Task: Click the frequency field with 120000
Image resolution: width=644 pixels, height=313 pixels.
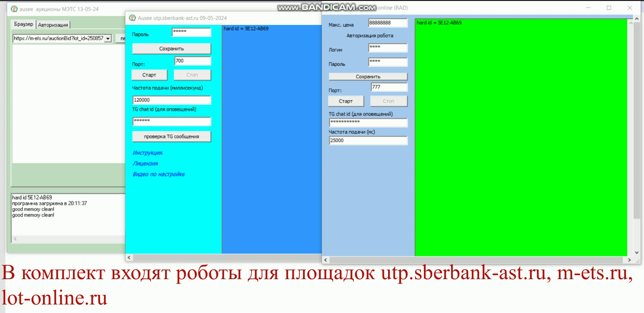Action: pyautogui.click(x=172, y=100)
